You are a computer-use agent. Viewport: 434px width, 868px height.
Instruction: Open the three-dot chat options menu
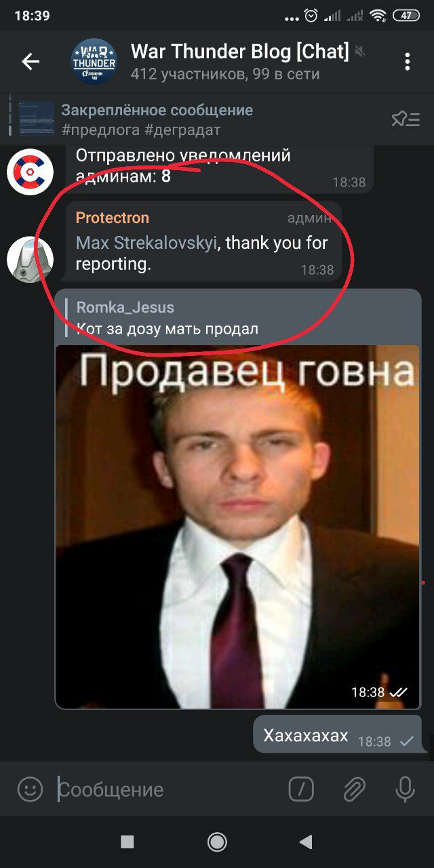pyautogui.click(x=408, y=62)
